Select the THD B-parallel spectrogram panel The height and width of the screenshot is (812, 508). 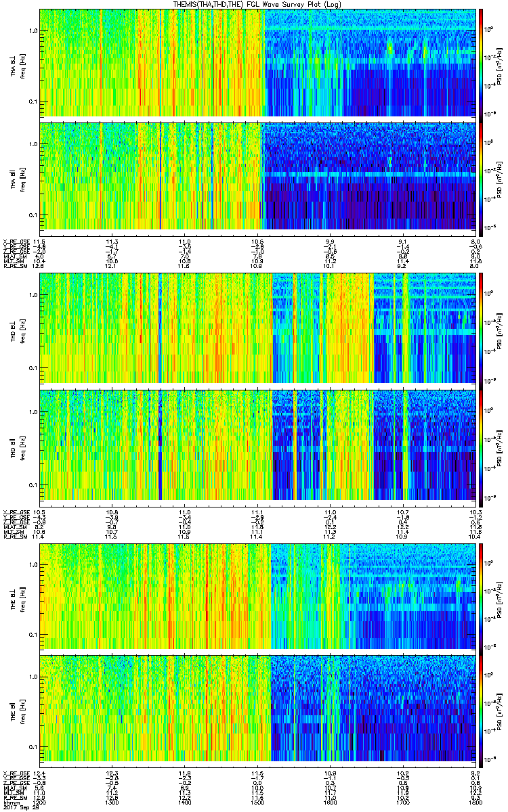(257, 442)
